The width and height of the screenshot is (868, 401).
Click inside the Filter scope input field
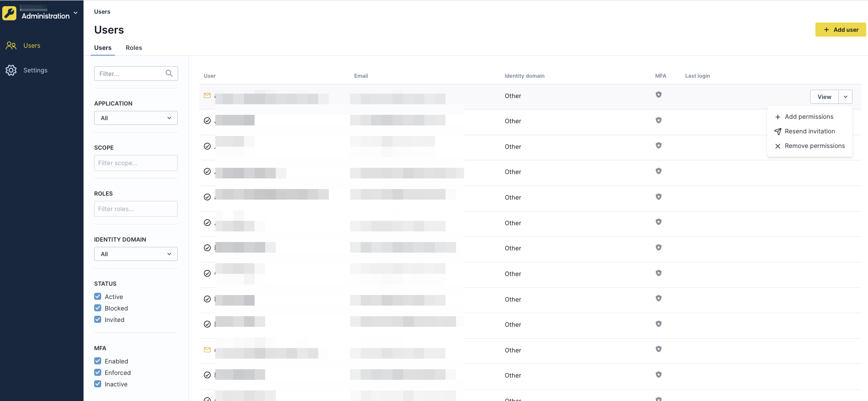click(136, 163)
